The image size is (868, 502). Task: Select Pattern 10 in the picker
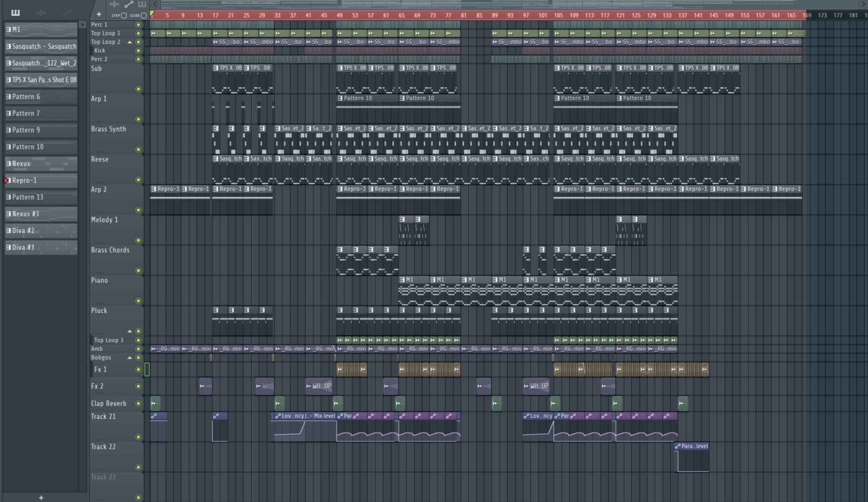[41, 146]
